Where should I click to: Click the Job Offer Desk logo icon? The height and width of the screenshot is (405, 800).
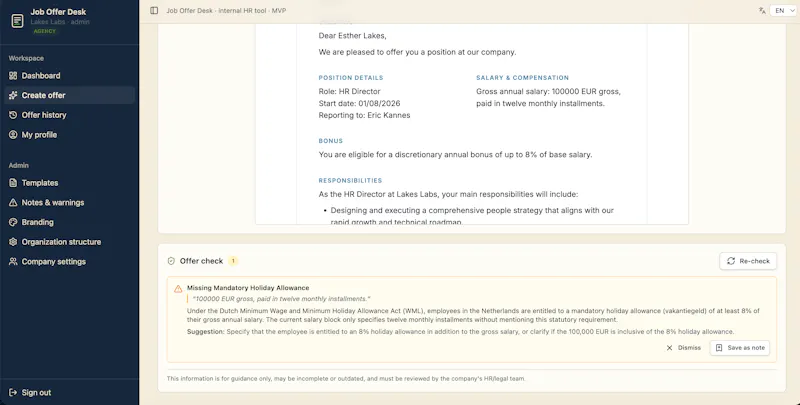(17, 21)
